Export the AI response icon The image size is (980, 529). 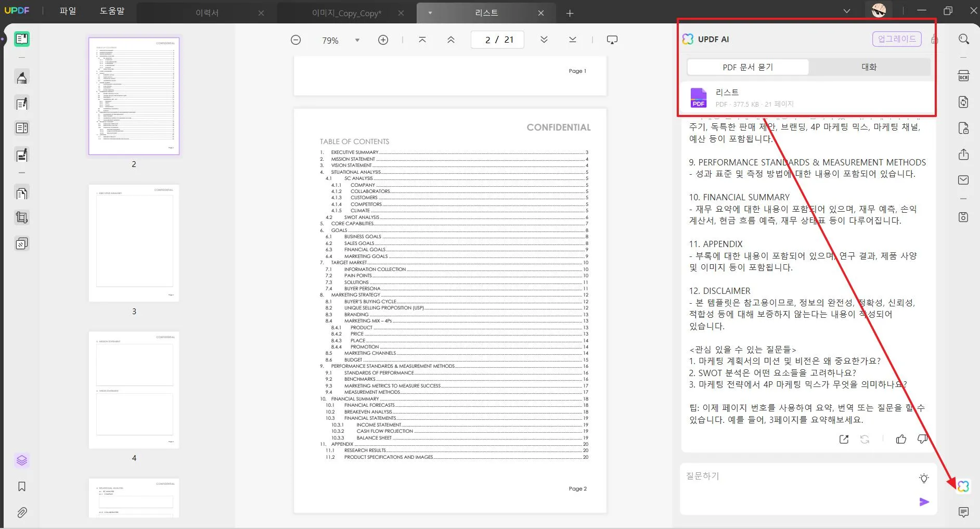click(x=844, y=440)
